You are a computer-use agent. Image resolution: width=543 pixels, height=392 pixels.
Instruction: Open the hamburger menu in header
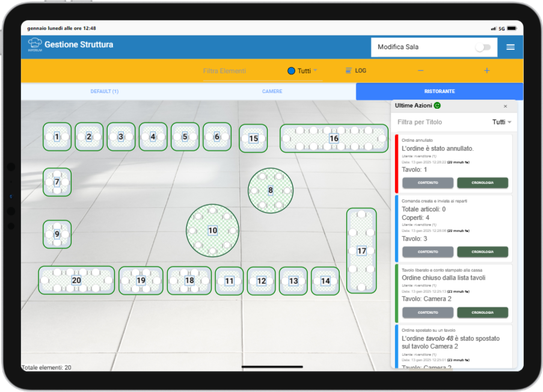tap(510, 47)
